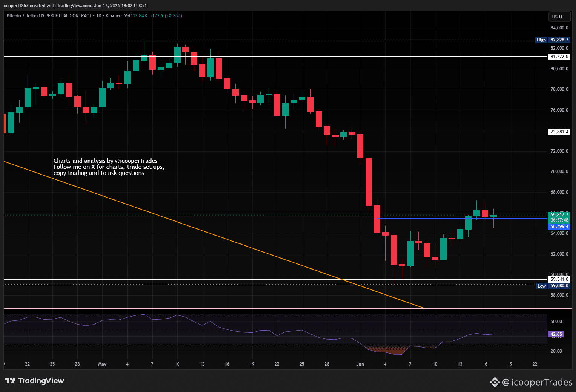Click the Binance logo icon beside @icooperTrades

click(495, 382)
